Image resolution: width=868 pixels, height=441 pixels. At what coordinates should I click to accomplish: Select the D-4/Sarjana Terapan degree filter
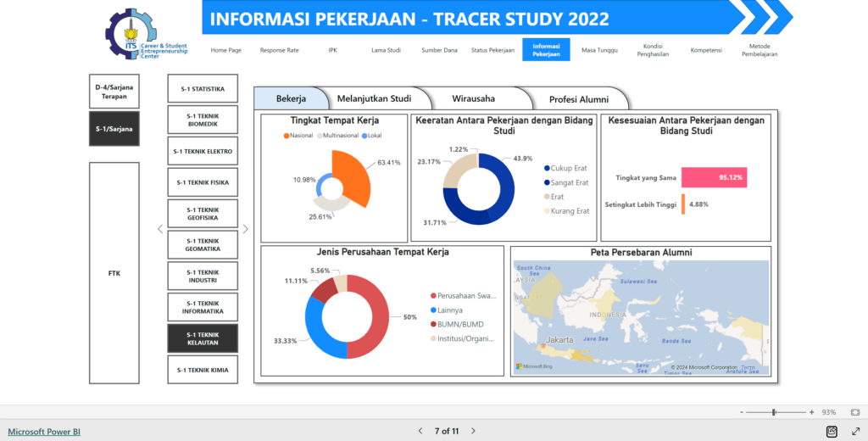[114, 91]
